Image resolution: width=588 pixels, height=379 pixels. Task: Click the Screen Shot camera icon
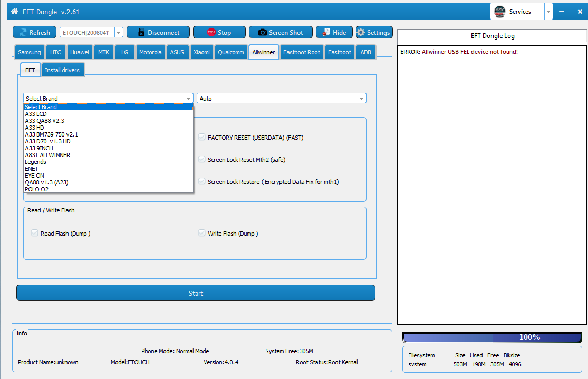click(263, 32)
